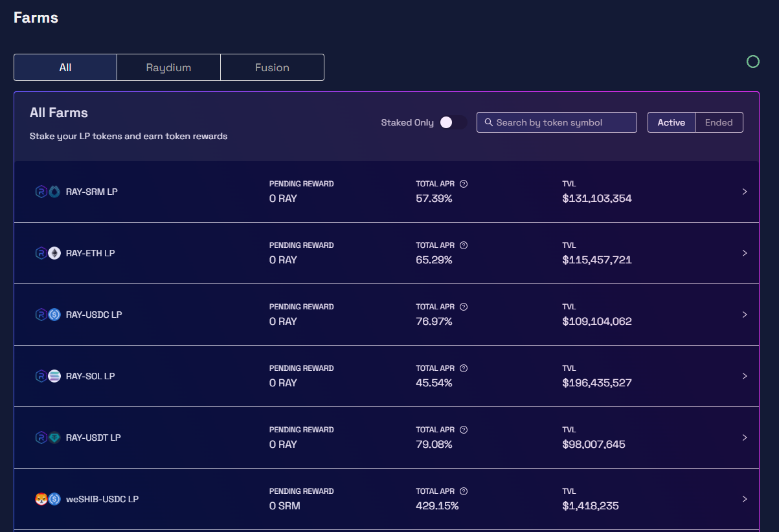Viewport: 779px width, 532px height.
Task: Expand the weSHIB-USDC LP farm row chevron
Action: coord(745,499)
